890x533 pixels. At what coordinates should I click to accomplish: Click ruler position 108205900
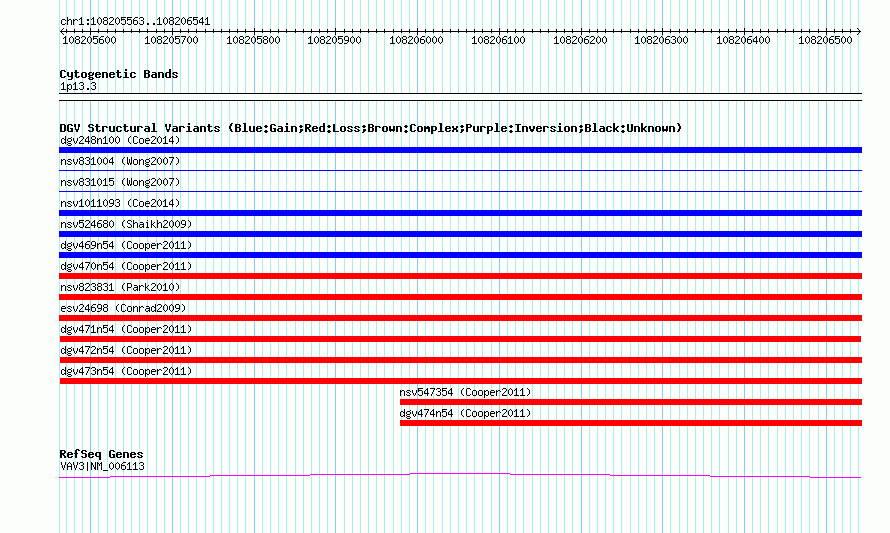(x=334, y=40)
